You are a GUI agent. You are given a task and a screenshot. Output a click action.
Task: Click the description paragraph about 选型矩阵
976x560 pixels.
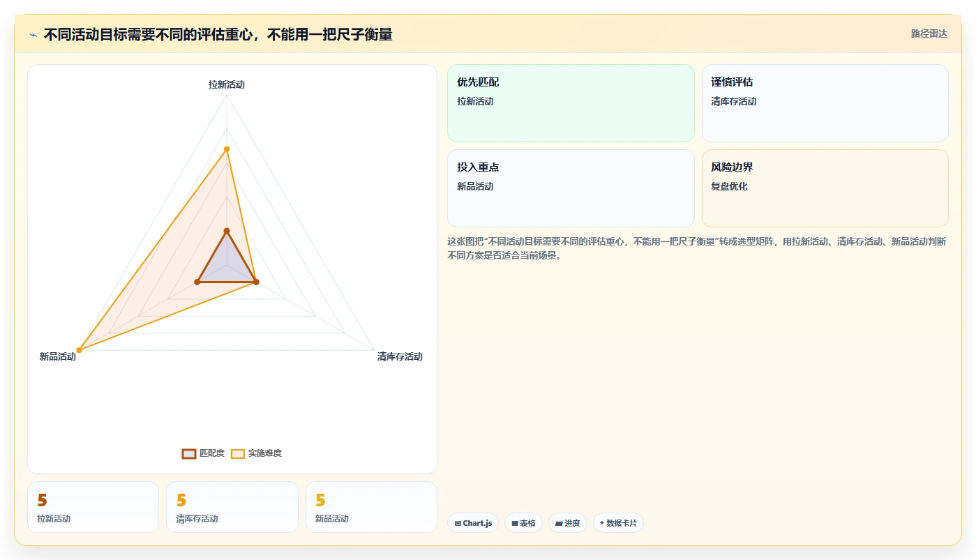[x=696, y=248]
